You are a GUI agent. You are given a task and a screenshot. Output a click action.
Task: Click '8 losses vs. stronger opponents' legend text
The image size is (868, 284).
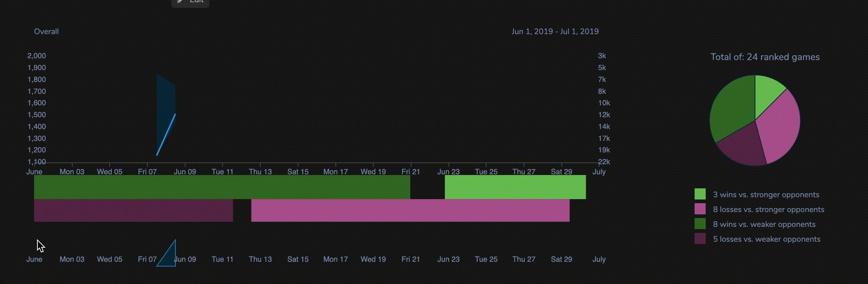pyautogui.click(x=769, y=209)
